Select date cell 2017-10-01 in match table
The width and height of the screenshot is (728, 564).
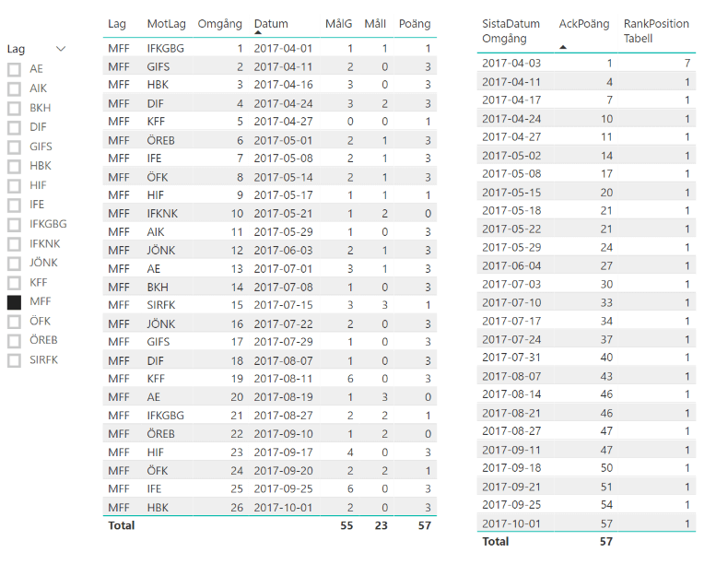(x=283, y=508)
